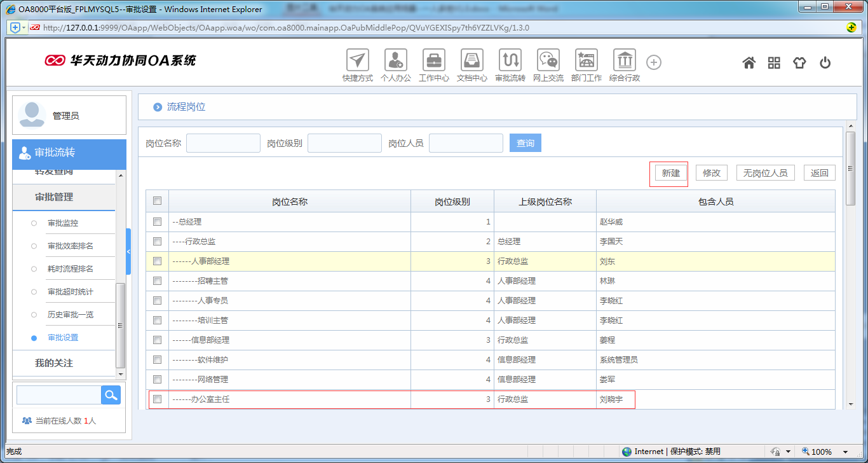Open 个人办公 personal office icon
This screenshot has height=463, width=868.
[x=396, y=60]
